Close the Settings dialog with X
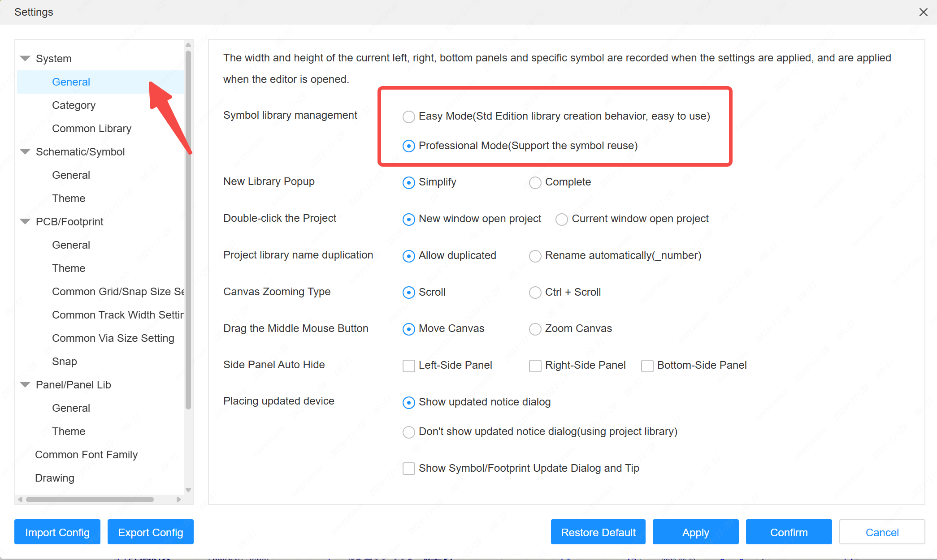 tap(923, 12)
